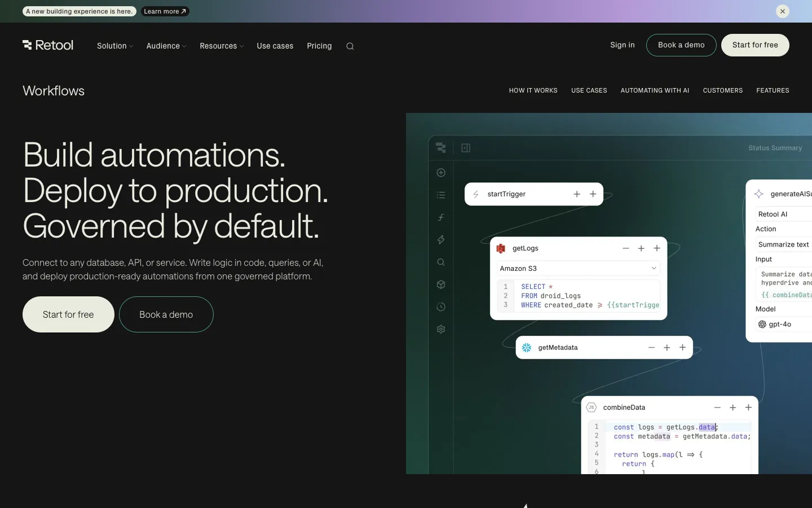The height and width of the screenshot is (508, 812).
Task: Open the site search magnifier icon
Action: [x=350, y=46]
